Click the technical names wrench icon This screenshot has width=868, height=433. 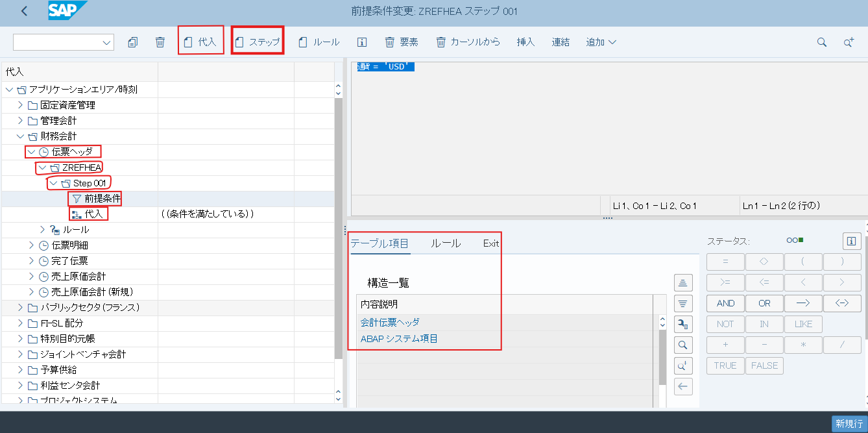[683, 324]
